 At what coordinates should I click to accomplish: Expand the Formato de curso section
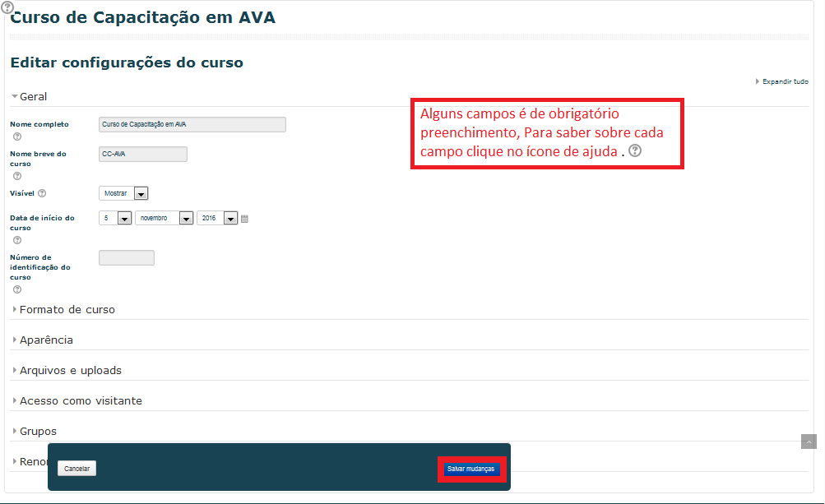(67, 310)
